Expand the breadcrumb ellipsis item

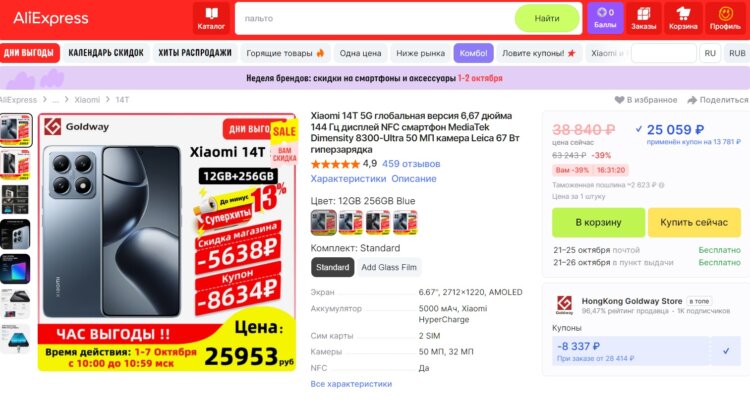(56, 100)
